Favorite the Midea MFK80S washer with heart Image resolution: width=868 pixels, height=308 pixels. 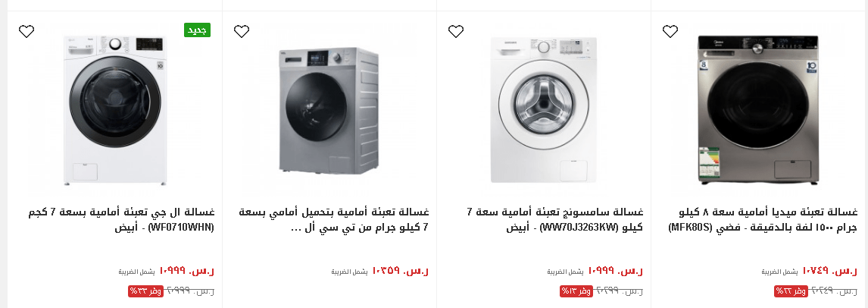[670, 32]
